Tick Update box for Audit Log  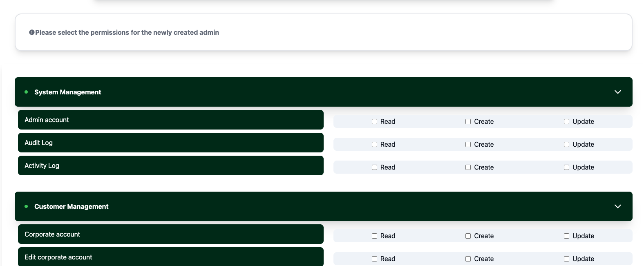point(566,144)
